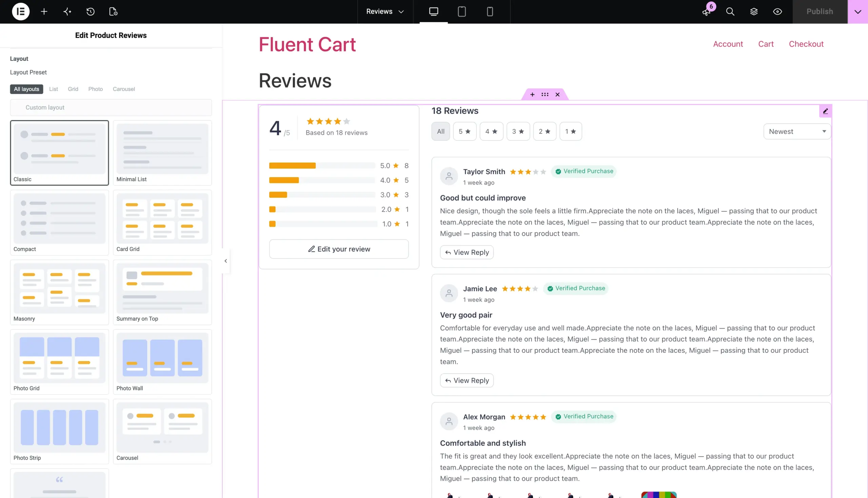Click Taylor Smith's Verified Purchase badge
Viewport: 868px width, 498px height.
coord(584,171)
